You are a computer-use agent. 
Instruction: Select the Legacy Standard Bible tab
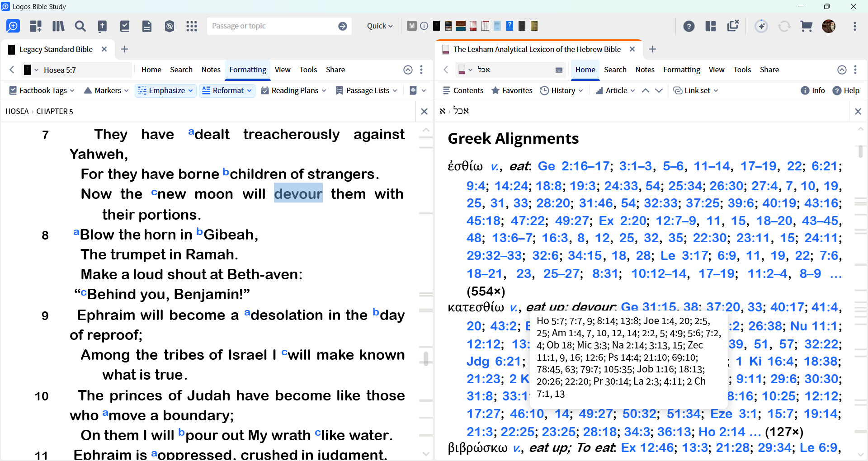pos(56,49)
